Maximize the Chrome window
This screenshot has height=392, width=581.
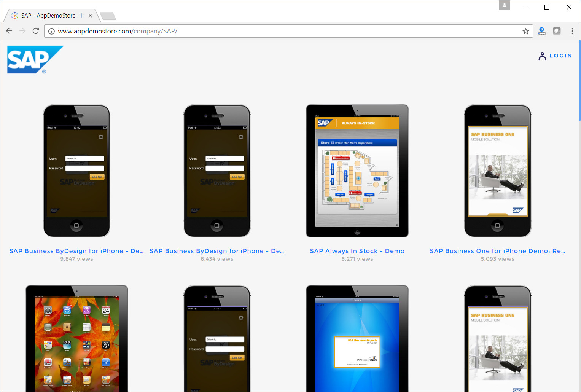click(x=547, y=7)
